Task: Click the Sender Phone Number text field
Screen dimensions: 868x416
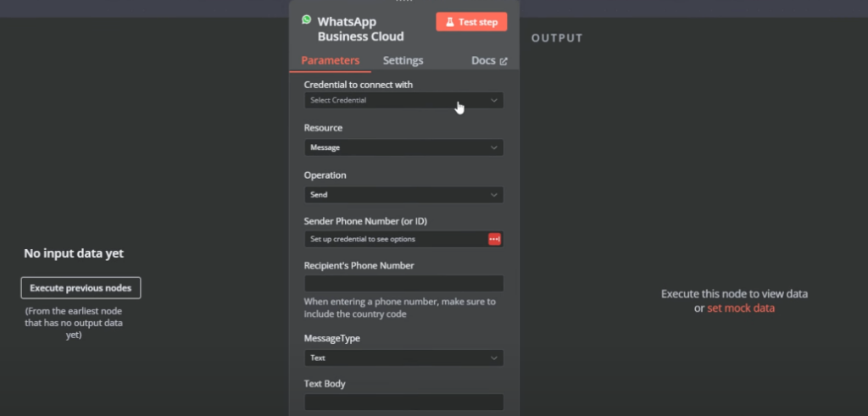Action: tap(395, 239)
